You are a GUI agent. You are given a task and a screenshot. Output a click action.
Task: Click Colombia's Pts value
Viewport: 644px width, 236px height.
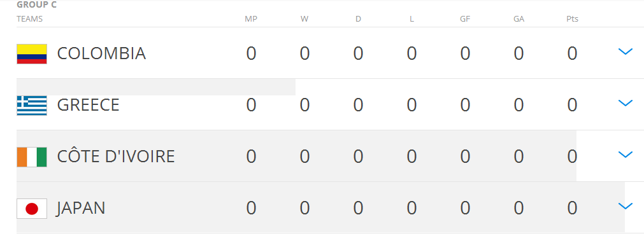(x=572, y=54)
